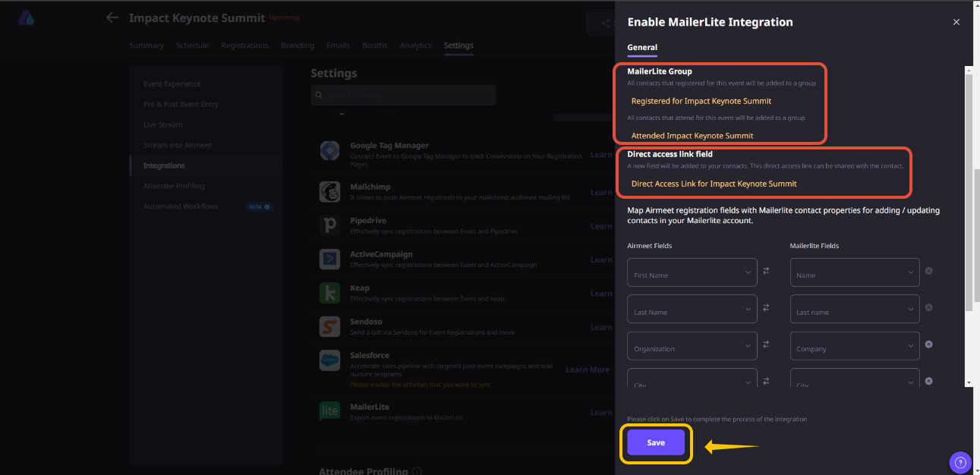Click the Pipedrive integration title
This screenshot has height=475, width=980.
tap(369, 221)
